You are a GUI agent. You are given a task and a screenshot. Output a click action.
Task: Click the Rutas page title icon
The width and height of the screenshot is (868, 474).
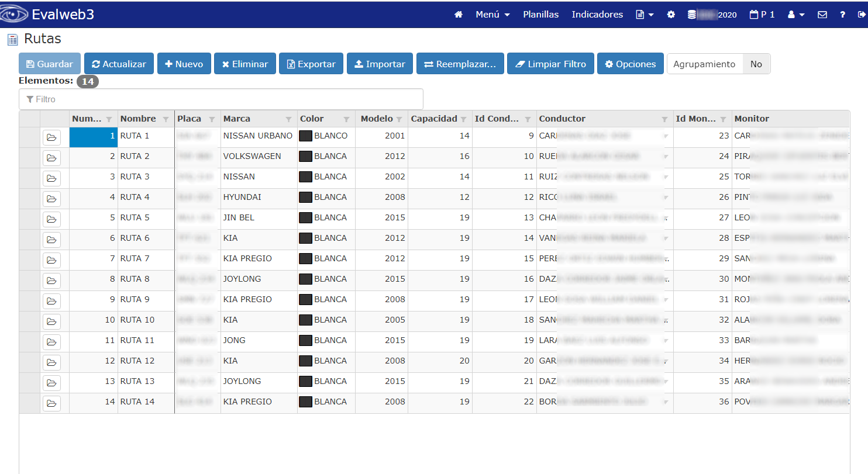click(x=12, y=40)
